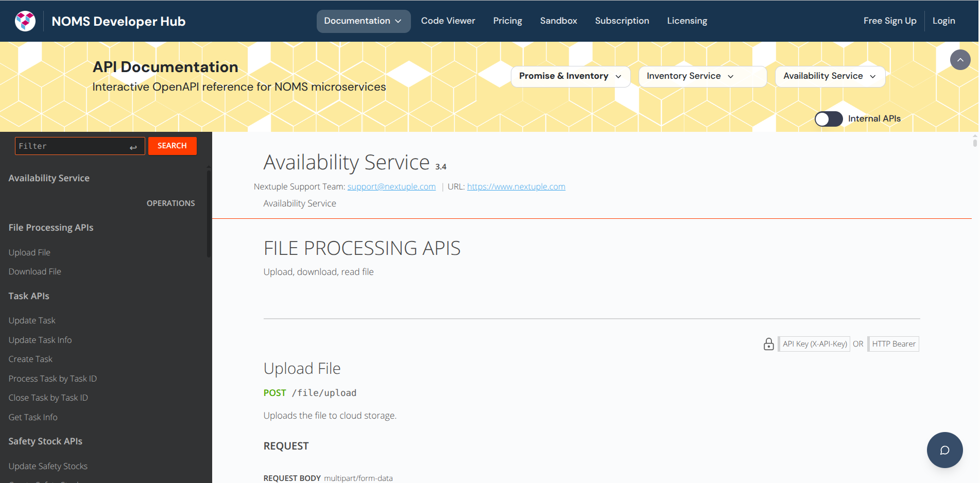Click the Free Sign Up link
Image resolution: width=980 pixels, height=483 pixels.
pyautogui.click(x=889, y=21)
